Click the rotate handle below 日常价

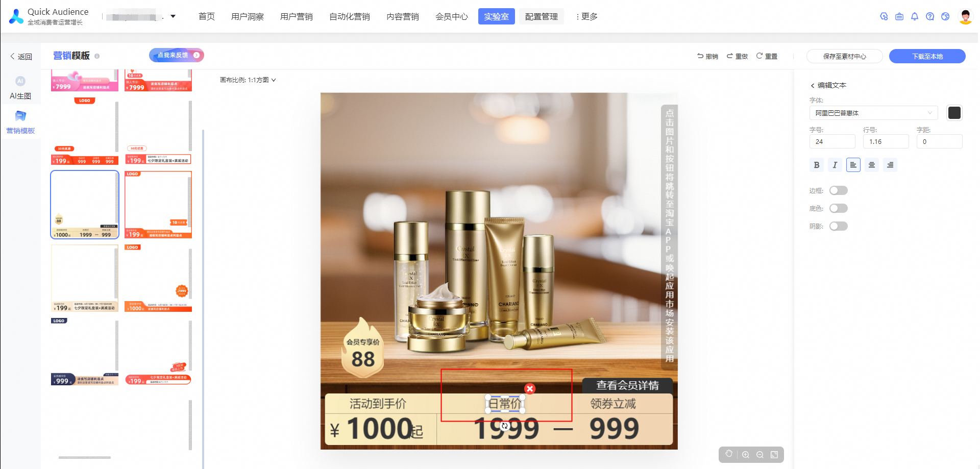(x=505, y=426)
